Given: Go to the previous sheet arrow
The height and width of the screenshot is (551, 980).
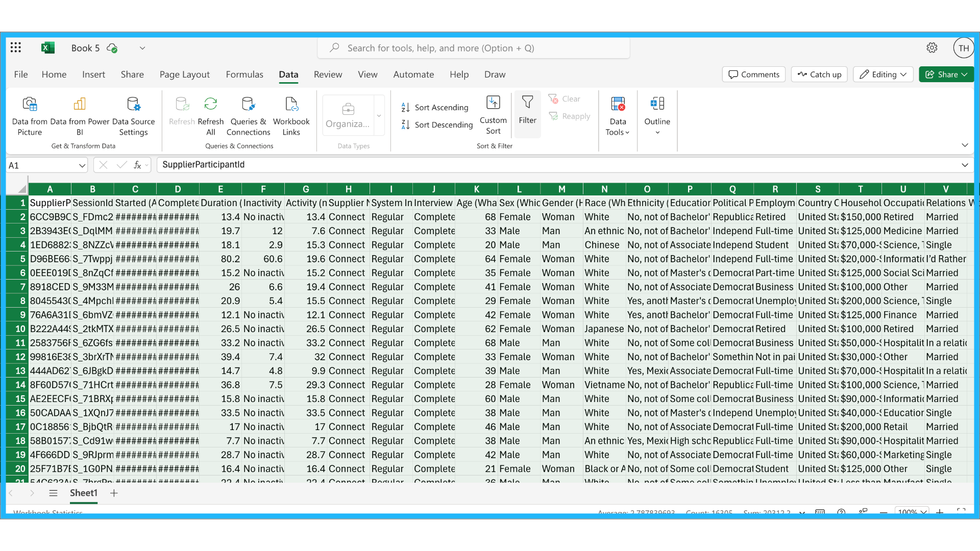Looking at the screenshot, I should (11, 493).
